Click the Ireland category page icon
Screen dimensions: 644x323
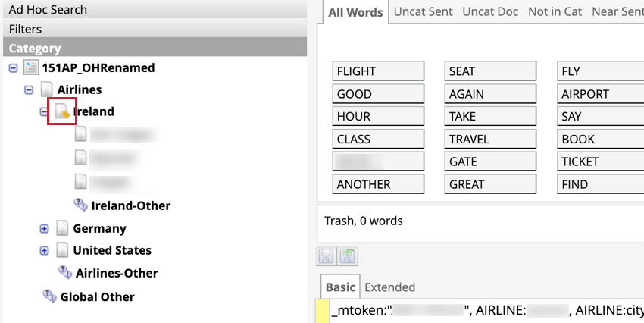pyautogui.click(x=62, y=111)
